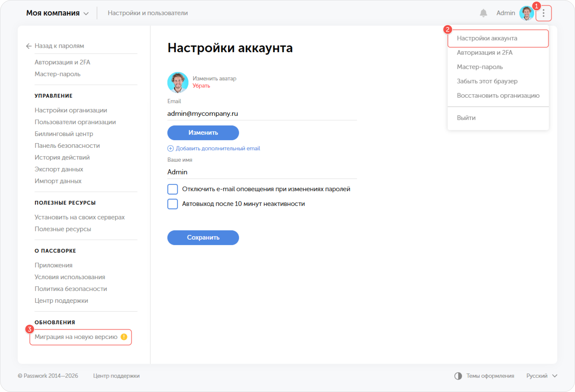Disable email notifications on password changes checkbox
Viewport: 575px width, 392px height.
pyautogui.click(x=173, y=189)
